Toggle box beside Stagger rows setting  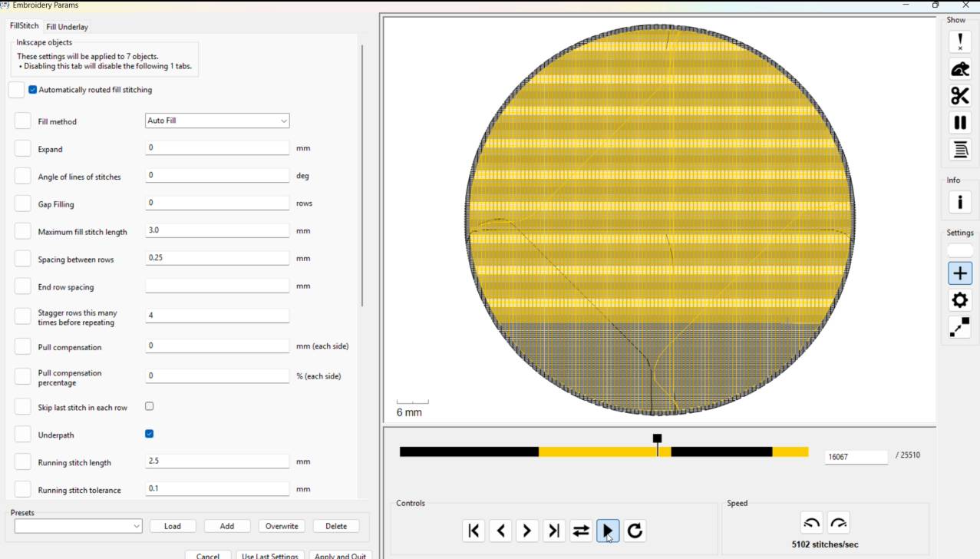(23, 317)
